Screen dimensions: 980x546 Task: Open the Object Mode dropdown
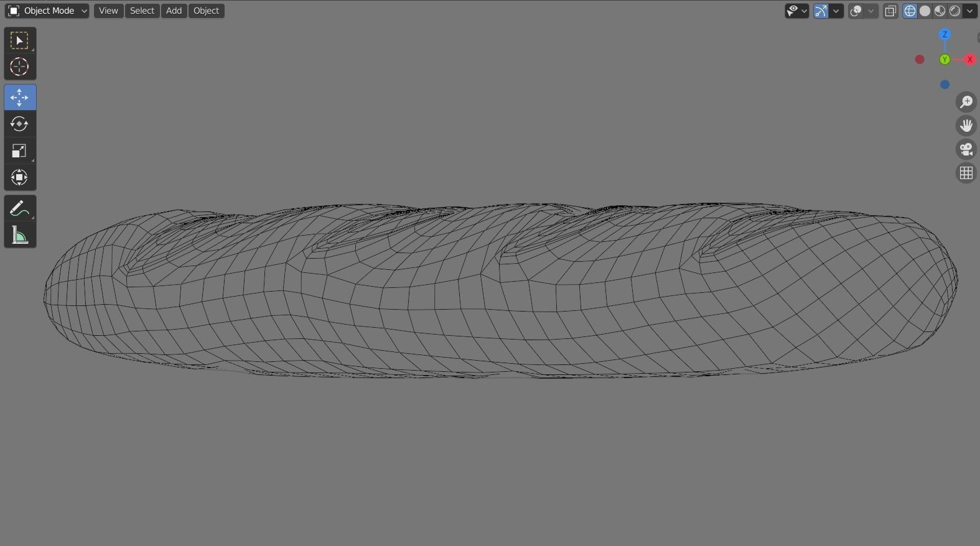click(x=47, y=11)
